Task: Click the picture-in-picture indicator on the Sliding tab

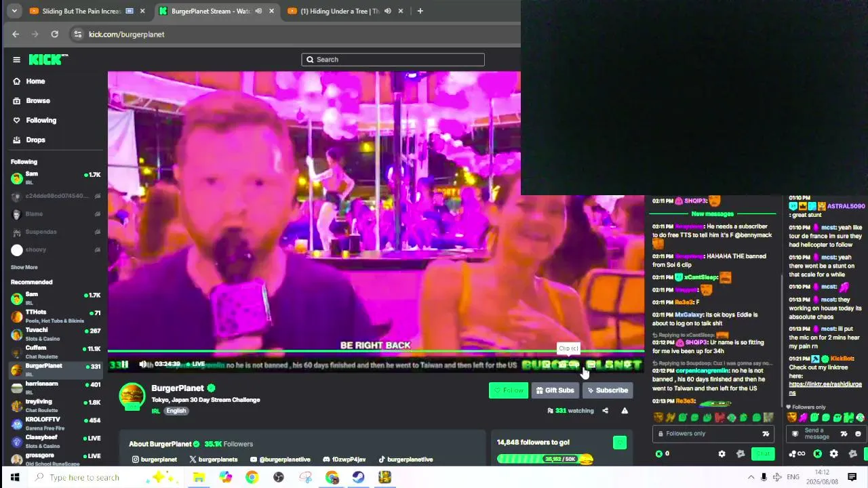Action: [x=130, y=11]
